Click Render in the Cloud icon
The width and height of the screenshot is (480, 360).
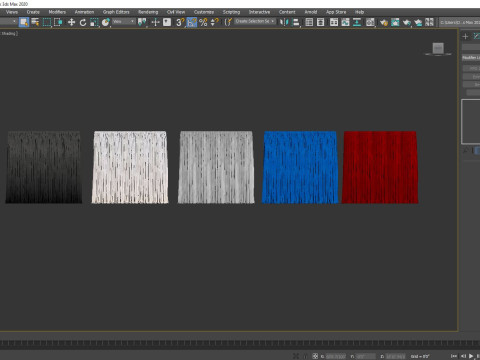(x=418, y=22)
